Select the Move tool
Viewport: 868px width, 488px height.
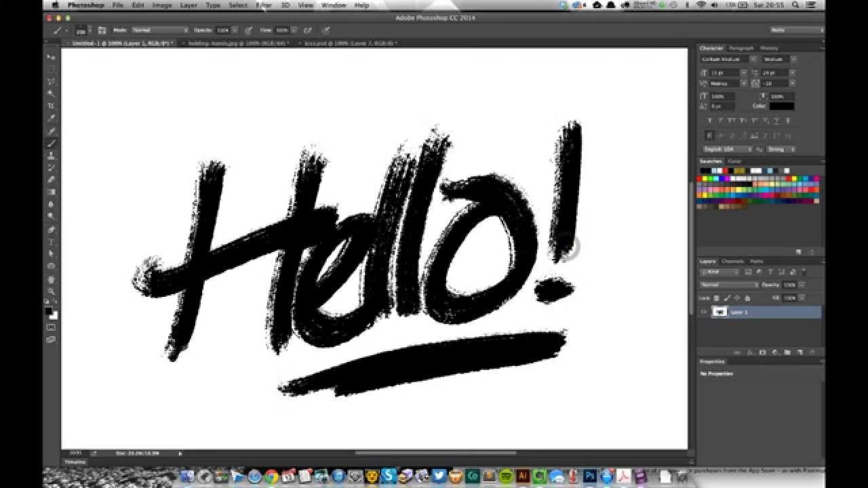coord(51,57)
